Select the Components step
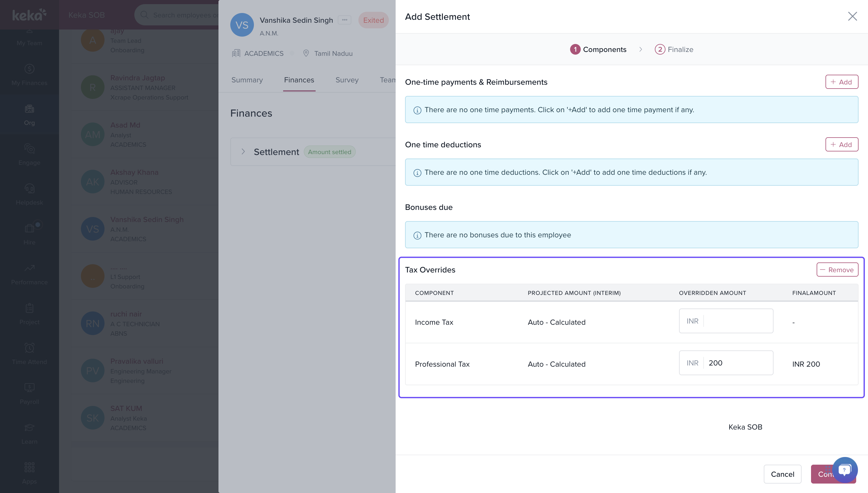 pos(598,49)
